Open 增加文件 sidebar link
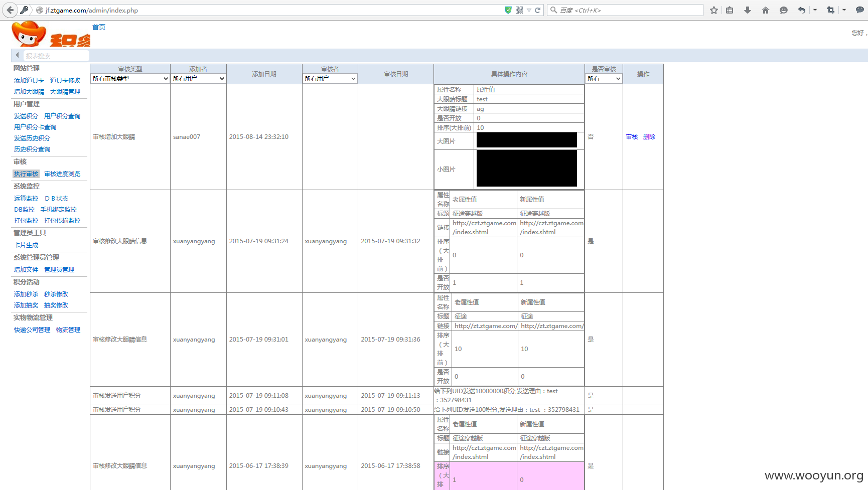The height and width of the screenshot is (490, 868). pos(26,270)
